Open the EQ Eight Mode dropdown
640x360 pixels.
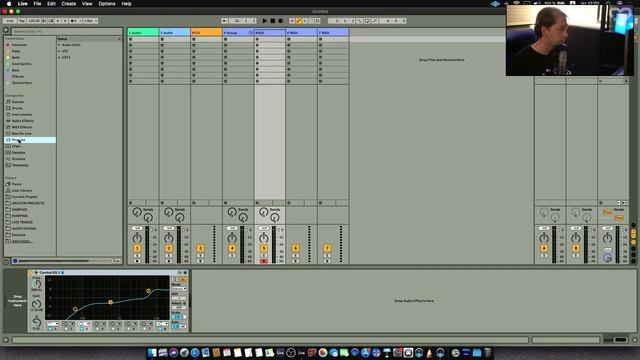click(x=179, y=289)
